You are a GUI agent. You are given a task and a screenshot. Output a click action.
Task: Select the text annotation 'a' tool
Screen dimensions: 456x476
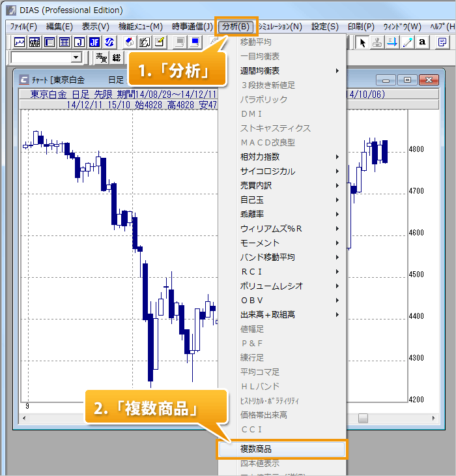[x=423, y=42]
